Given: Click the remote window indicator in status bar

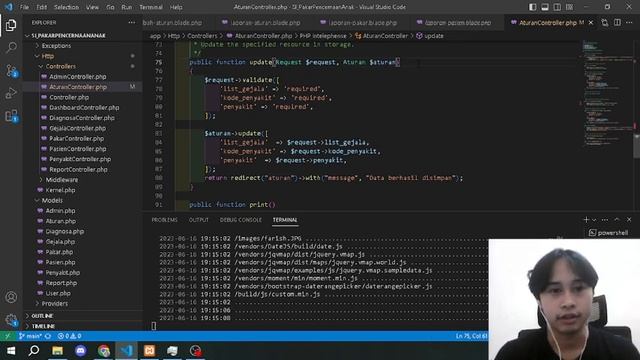Looking at the screenshot, I should [7, 336].
